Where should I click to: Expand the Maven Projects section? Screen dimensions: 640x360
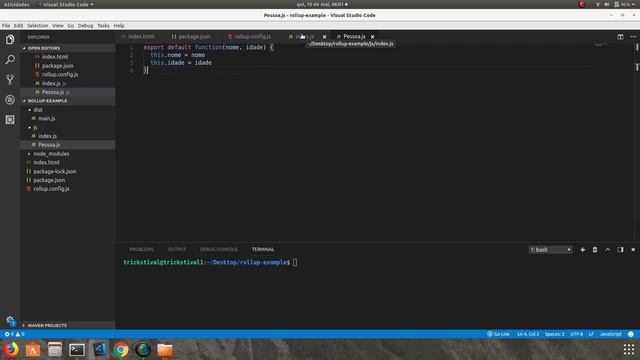(x=68, y=325)
